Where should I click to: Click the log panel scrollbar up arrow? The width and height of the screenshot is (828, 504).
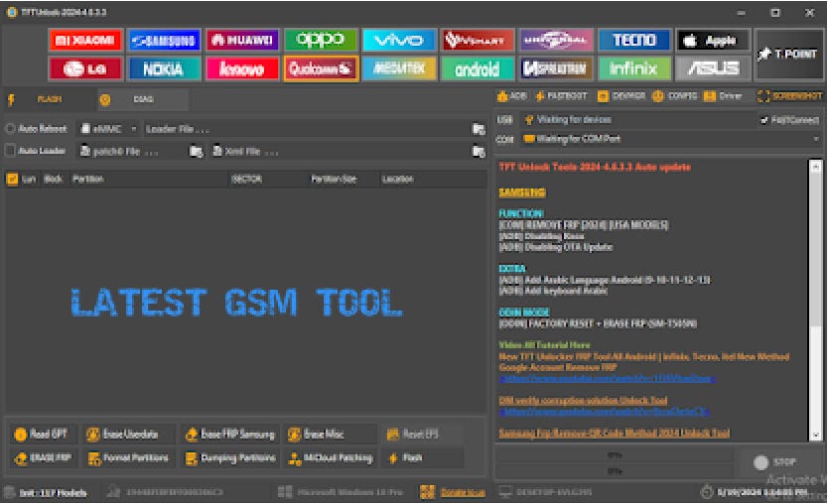point(816,167)
